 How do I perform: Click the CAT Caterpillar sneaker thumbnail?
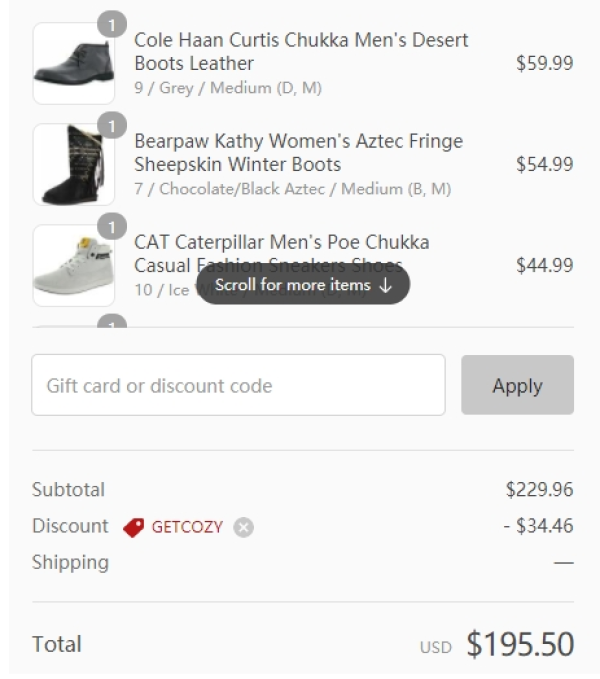pyautogui.click(x=74, y=265)
